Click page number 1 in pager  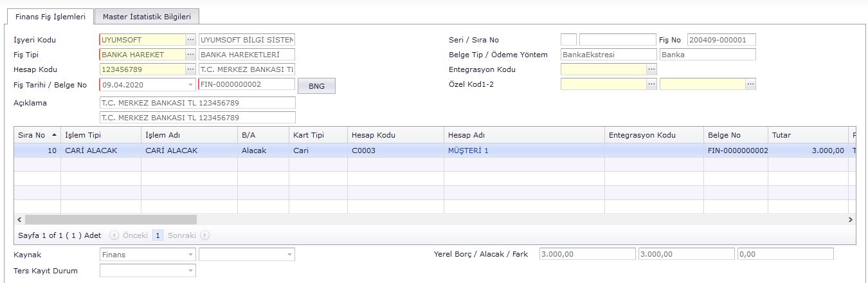pyautogui.click(x=158, y=235)
